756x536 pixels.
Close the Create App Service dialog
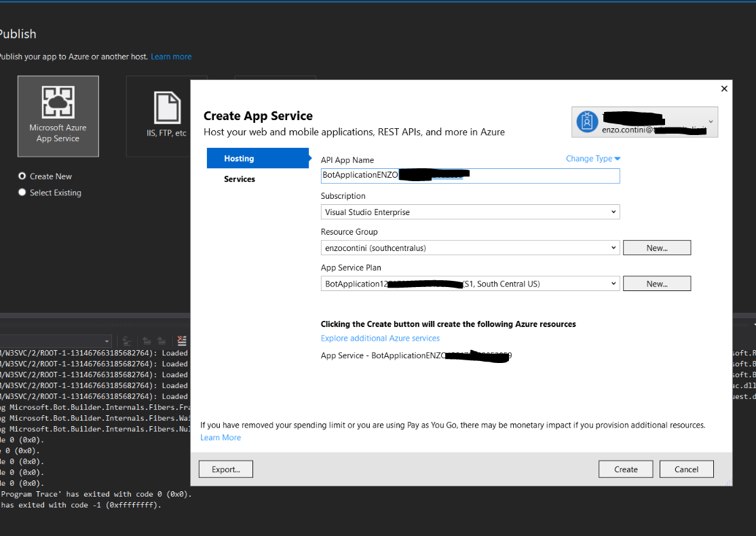point(724,89)
